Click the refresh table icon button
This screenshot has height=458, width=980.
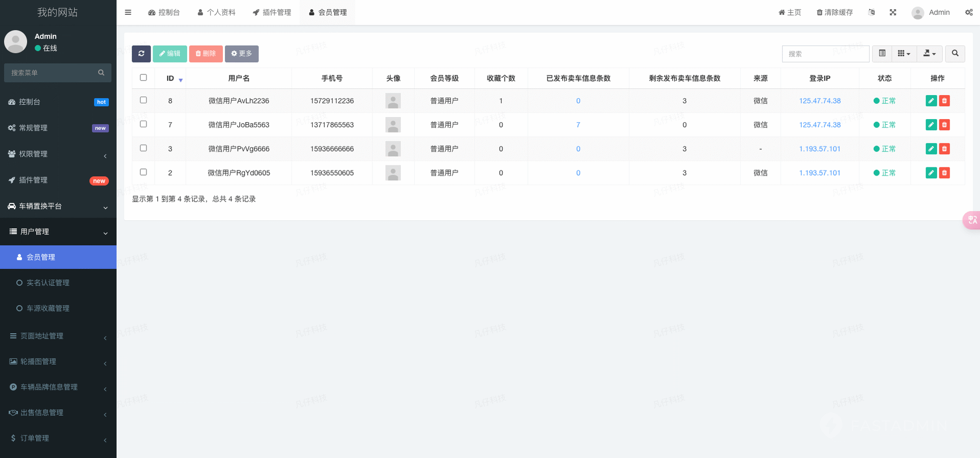point(141,53)
